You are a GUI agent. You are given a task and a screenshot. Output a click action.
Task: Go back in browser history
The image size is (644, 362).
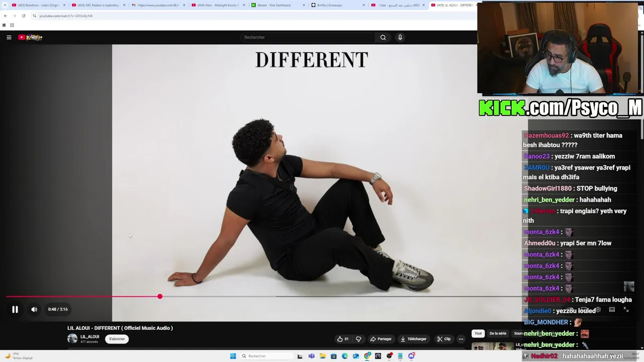click(6, 16)
